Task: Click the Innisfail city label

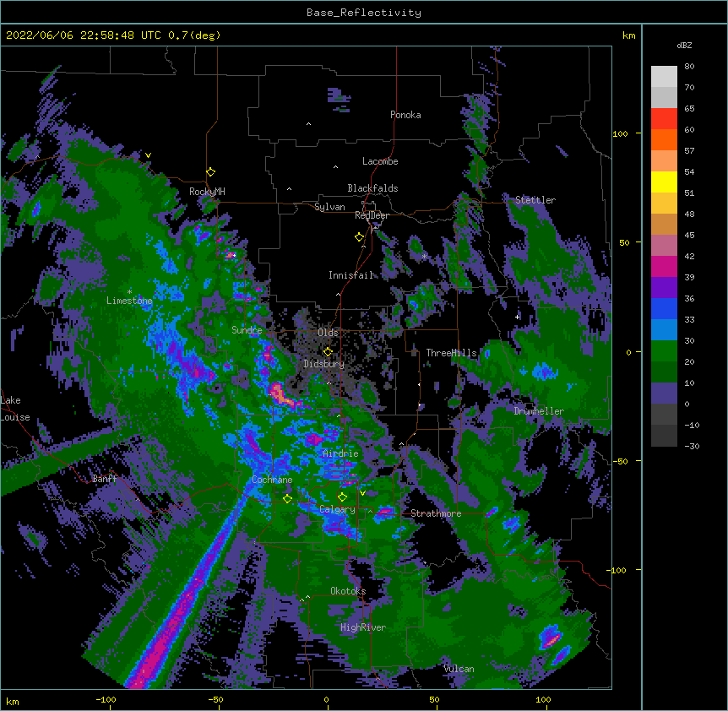Action: click(x=351, y=275)
